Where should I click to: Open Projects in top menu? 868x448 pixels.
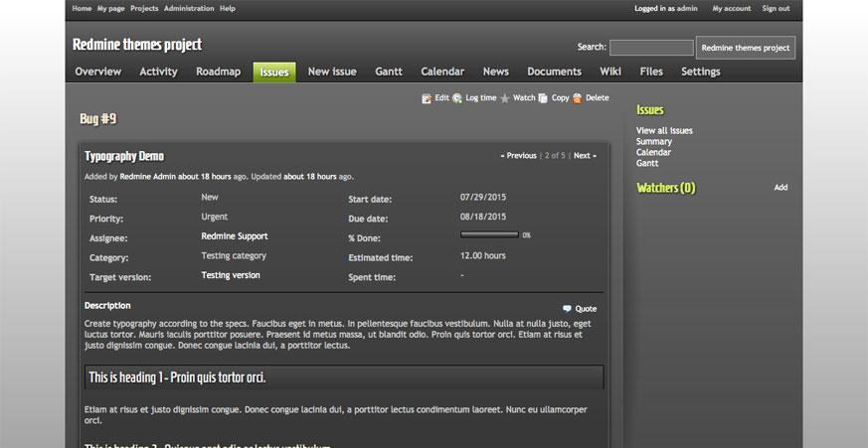pos(144,9)
